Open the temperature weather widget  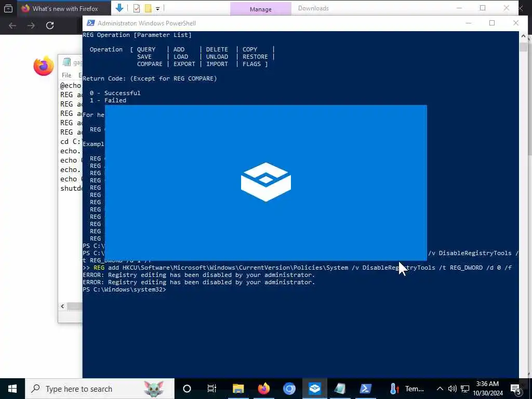[x=406, y=389]
